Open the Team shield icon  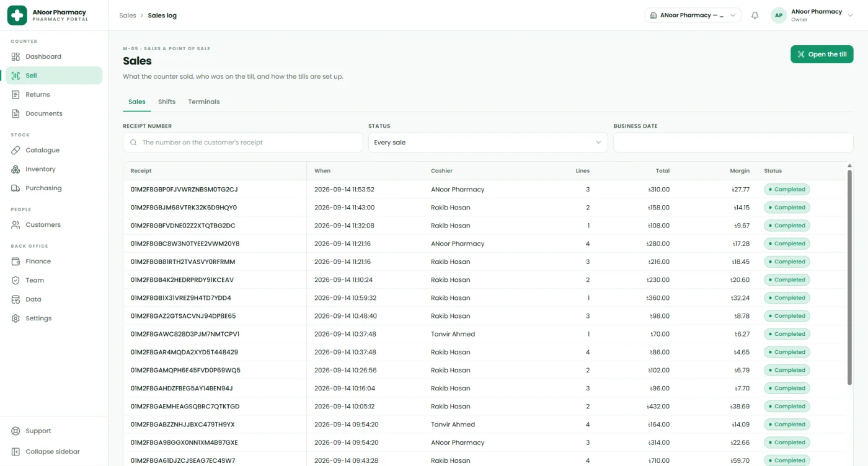click(x=15, y=281)
